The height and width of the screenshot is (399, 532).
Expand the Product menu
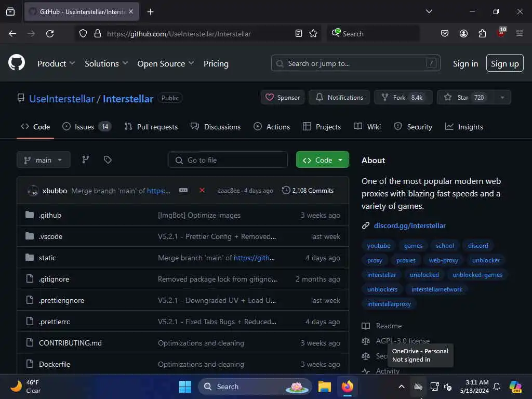coord(56,63)
